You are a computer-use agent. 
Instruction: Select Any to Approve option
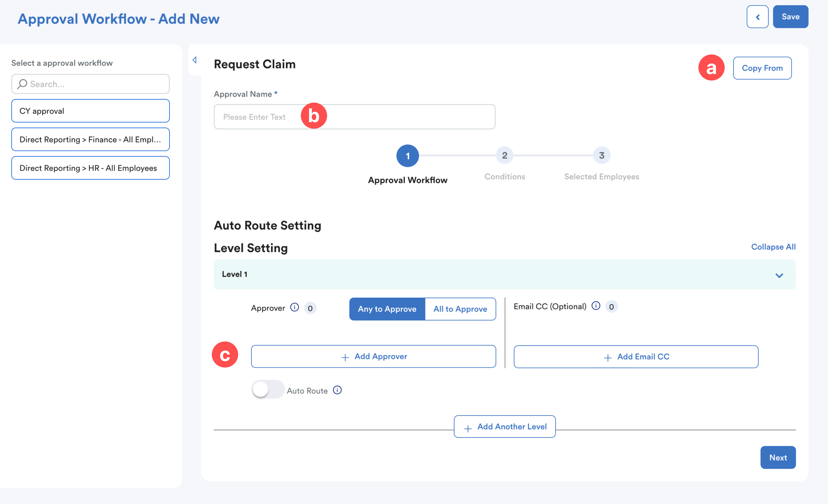pos(387,309)
